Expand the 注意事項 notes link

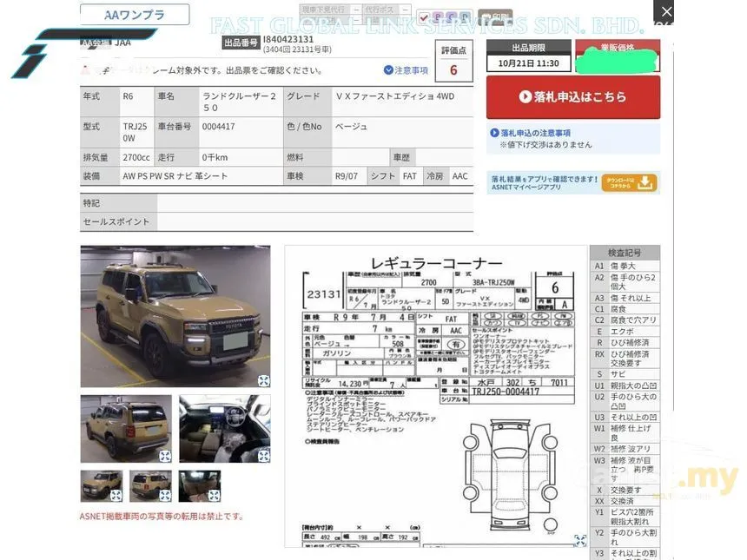pyautogui.click(x=406, y=70)
